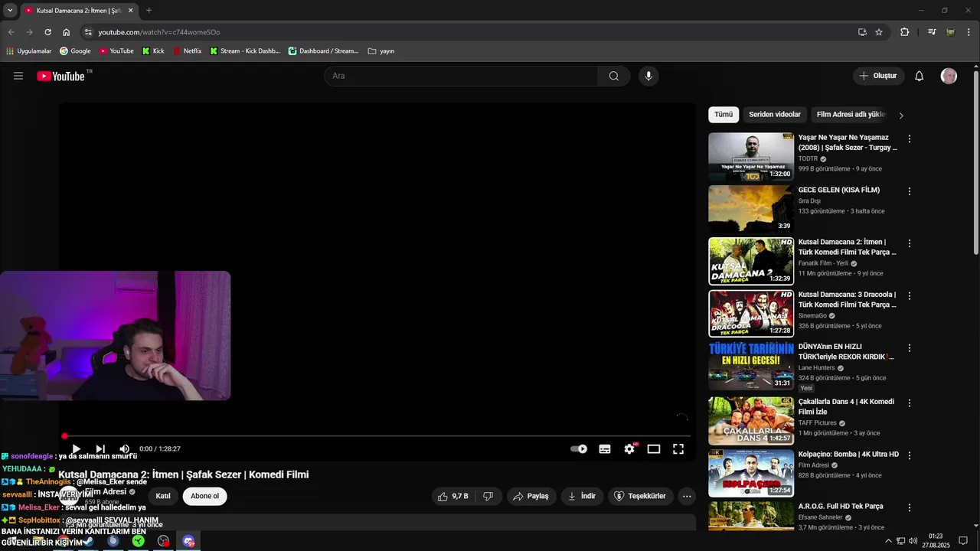This screenshot has height=551, width=980.
Task: Switch to theater mode
Action: tap(654, 449)
